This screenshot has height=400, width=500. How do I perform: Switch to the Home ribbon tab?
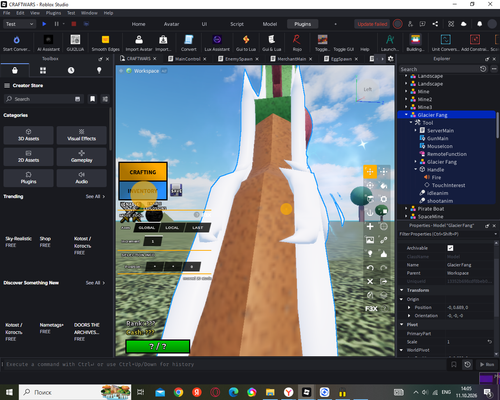coord(138,24)
